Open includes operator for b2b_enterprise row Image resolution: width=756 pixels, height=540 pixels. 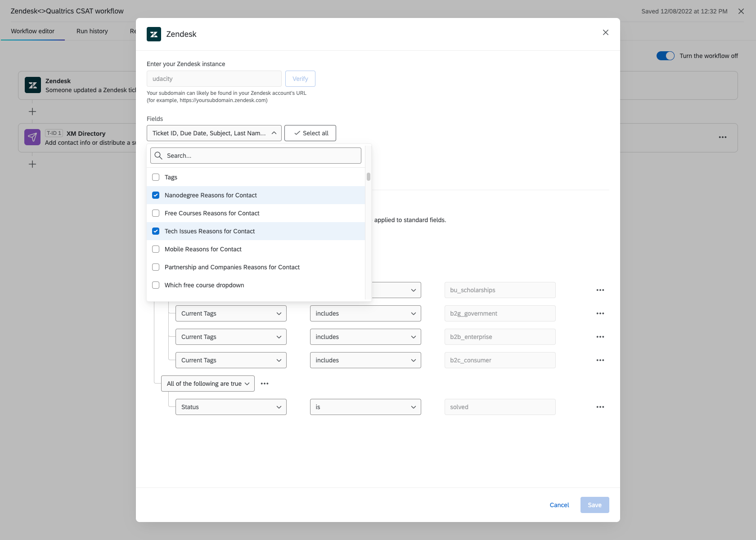coord(365,337)
